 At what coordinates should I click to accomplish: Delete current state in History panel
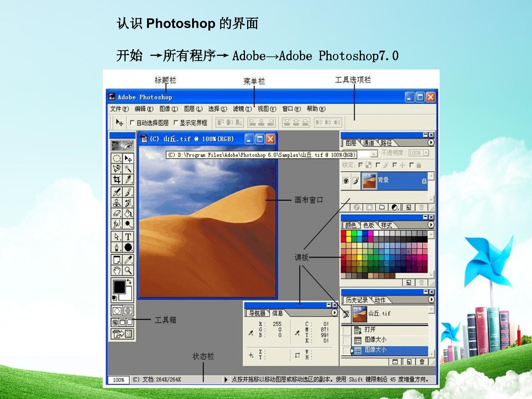coord(422,362)
